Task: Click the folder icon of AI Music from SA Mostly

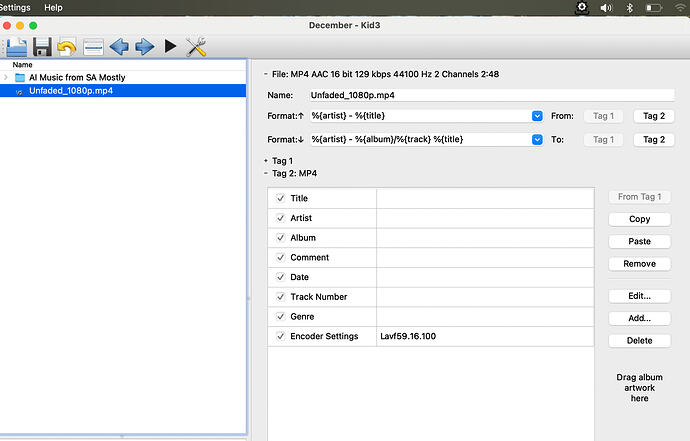Action: pos(20,78)
